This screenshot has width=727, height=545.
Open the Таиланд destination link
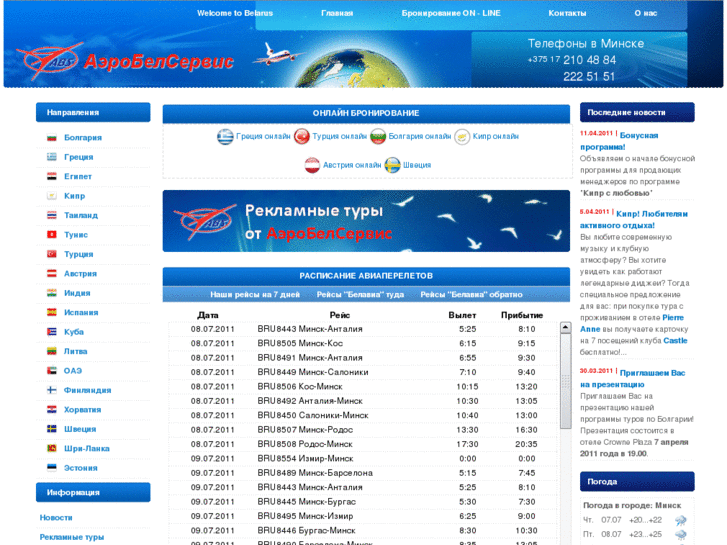81,215
